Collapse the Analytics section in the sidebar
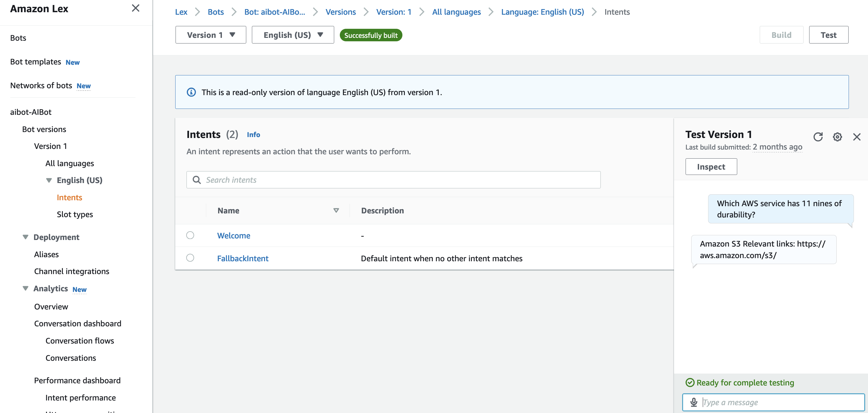Image resolution: width=868 pixels, height=413 pixels. (26, 288)
